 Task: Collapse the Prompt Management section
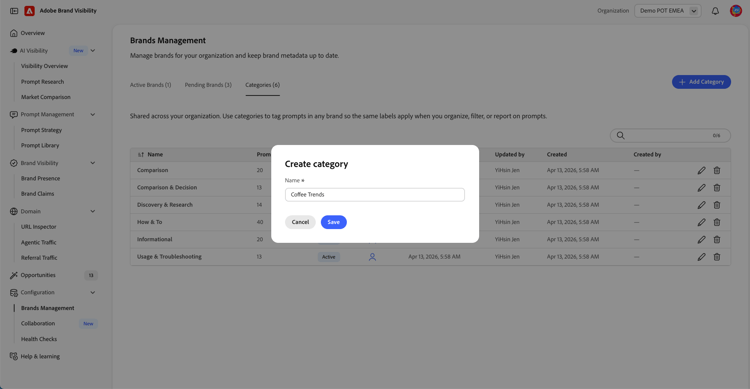coord(93,114)
